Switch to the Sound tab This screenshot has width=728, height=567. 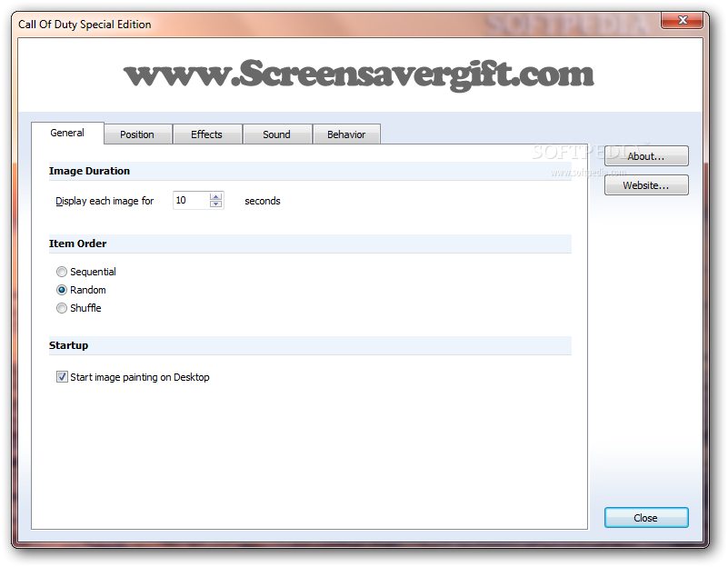coord(276,134)
